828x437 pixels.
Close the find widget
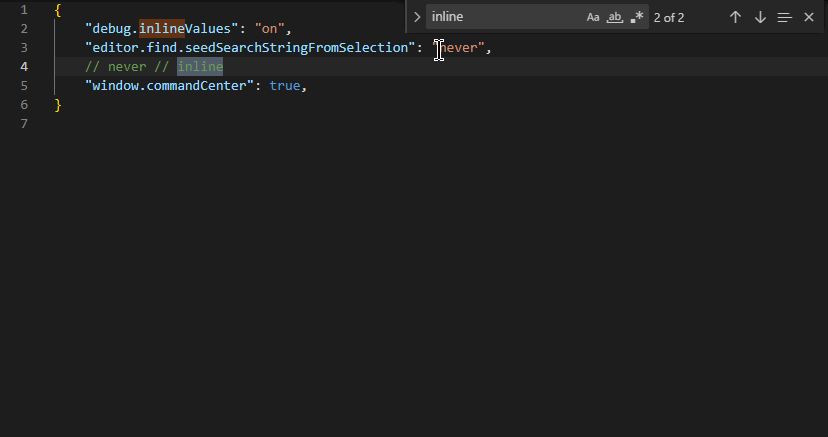tap(808, 17)
